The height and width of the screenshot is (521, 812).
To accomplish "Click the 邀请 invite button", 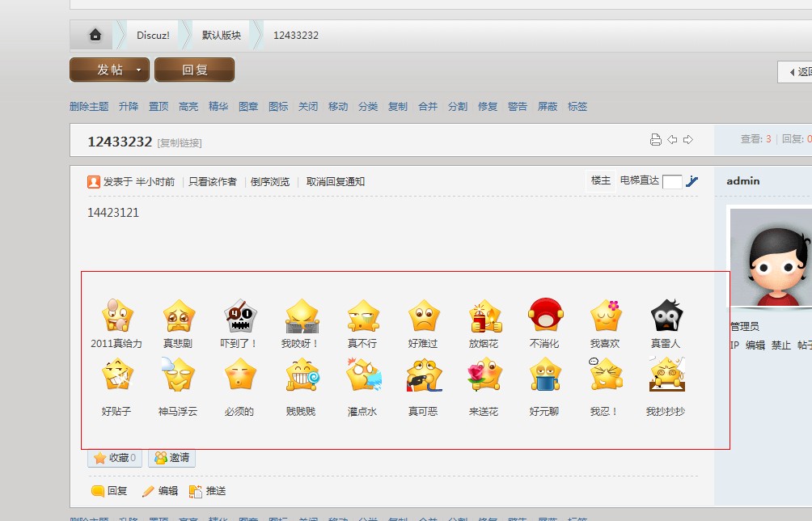I will click(x=172, y=458).
